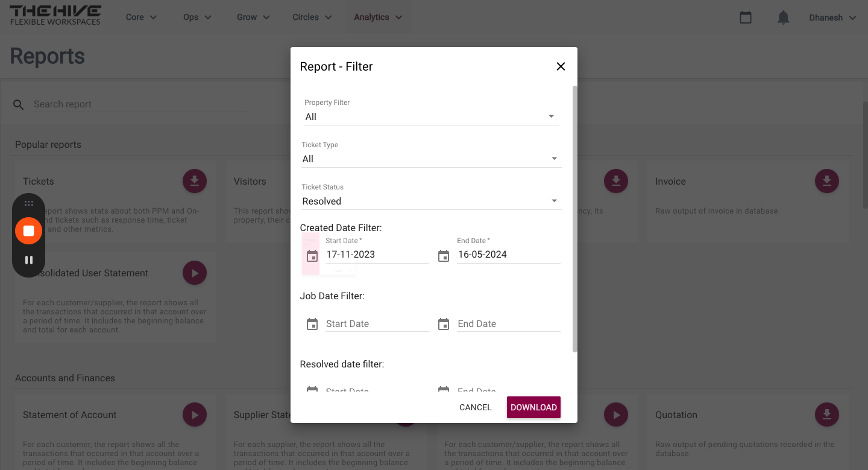Click the Invoice report download icon
Screen dimensions: 868x470
[827, 181]
